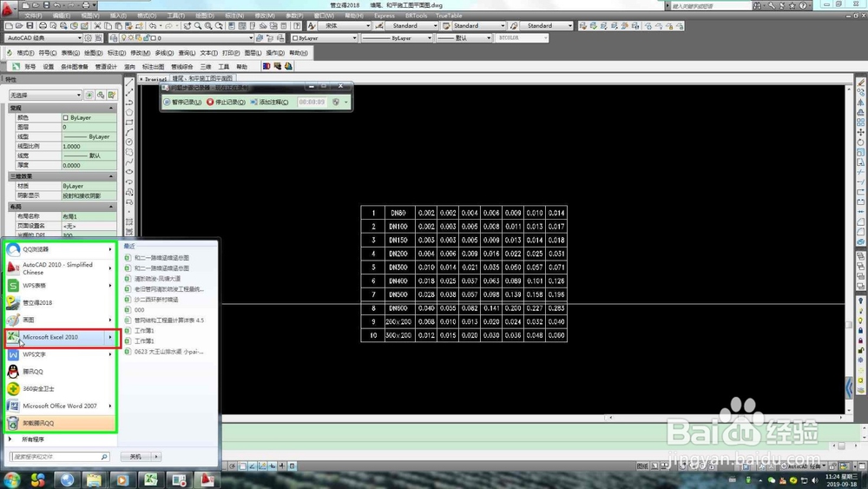Click the 3D icon on plugin toolbar
Image resolution: width=868 pixels, height=489 pixels.
(206, 67)
